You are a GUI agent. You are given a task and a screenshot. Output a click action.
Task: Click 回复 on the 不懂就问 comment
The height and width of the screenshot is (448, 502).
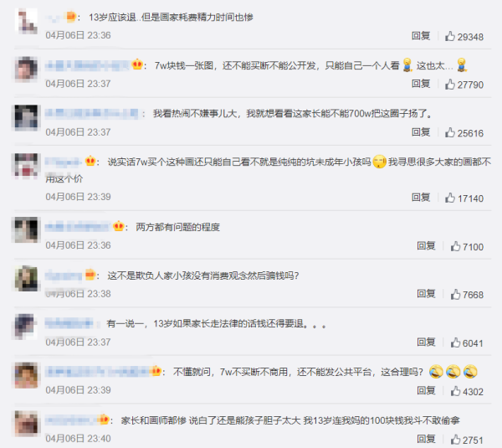(426, 390)
